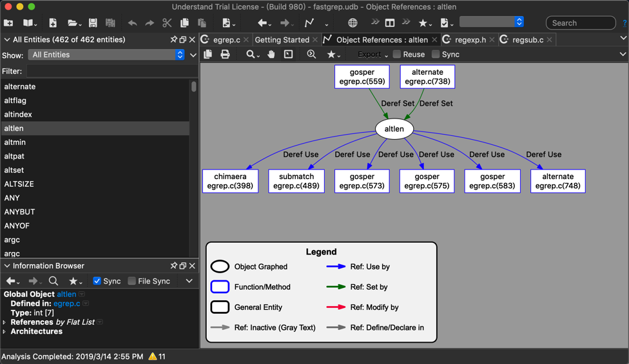
Task: Expand the References by Flat List node
Action: click(x=5, y=322)
